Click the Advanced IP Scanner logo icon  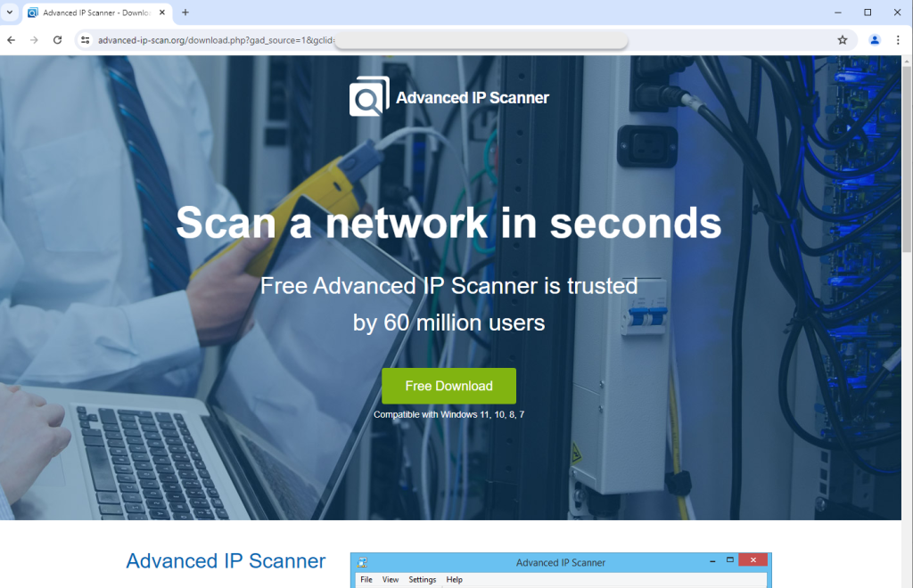coord(369,96)
